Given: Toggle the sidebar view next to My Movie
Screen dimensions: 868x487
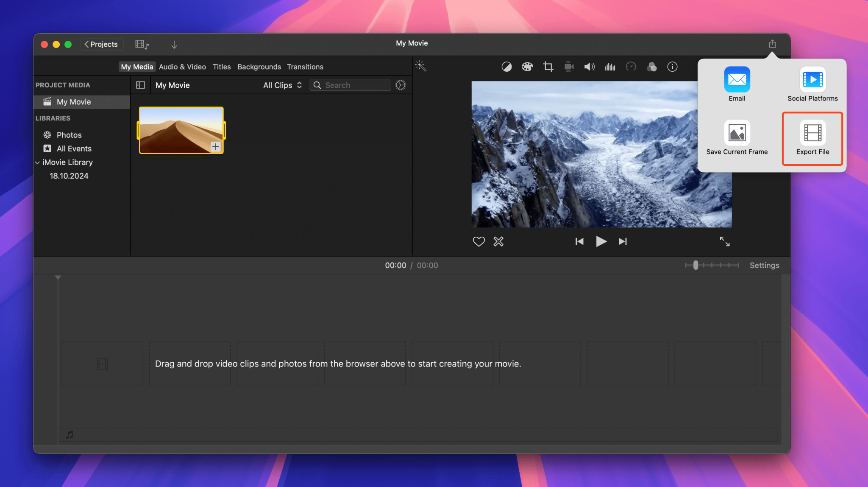Looking at the screenshot, I should [x=140, y=85].
